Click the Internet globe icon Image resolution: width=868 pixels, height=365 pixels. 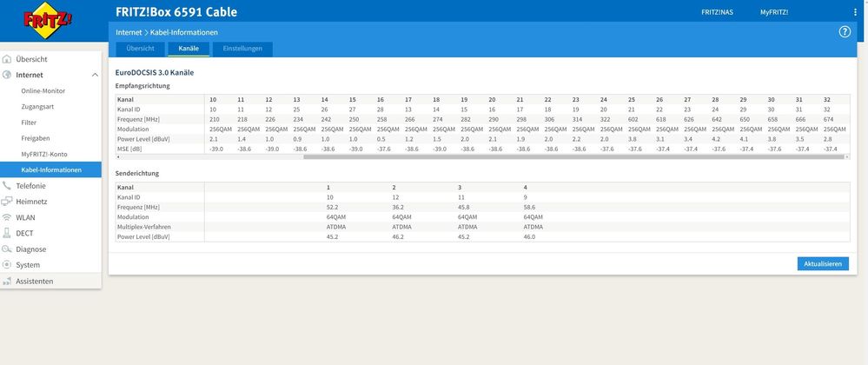(x=7, y=75)
